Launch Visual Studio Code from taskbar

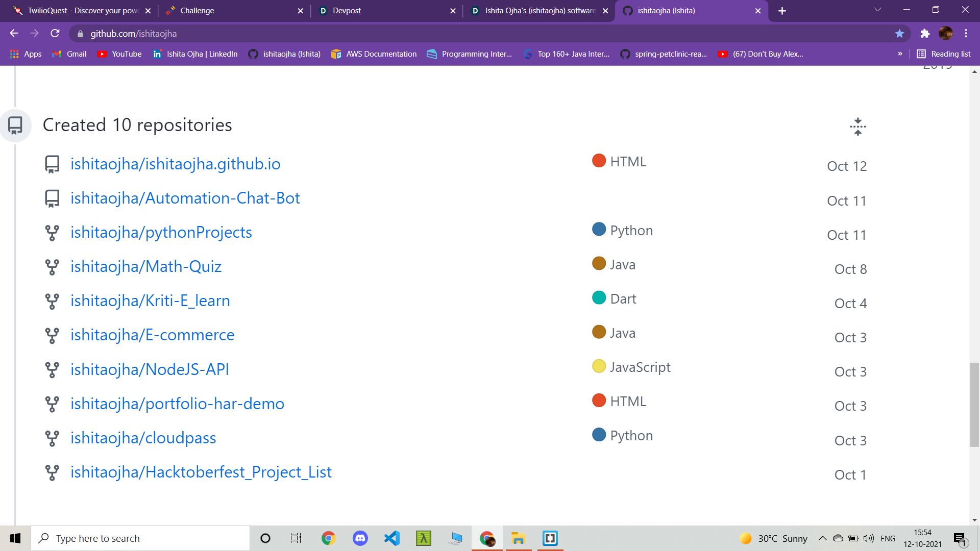click(x=392, y=538)
